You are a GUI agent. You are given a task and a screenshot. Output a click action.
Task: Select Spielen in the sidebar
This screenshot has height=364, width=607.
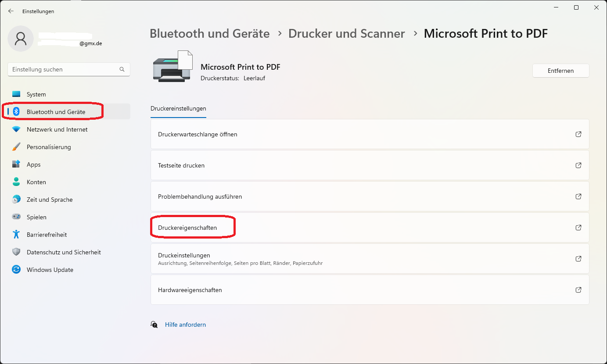pyautogui.click(x=36, y=217)
